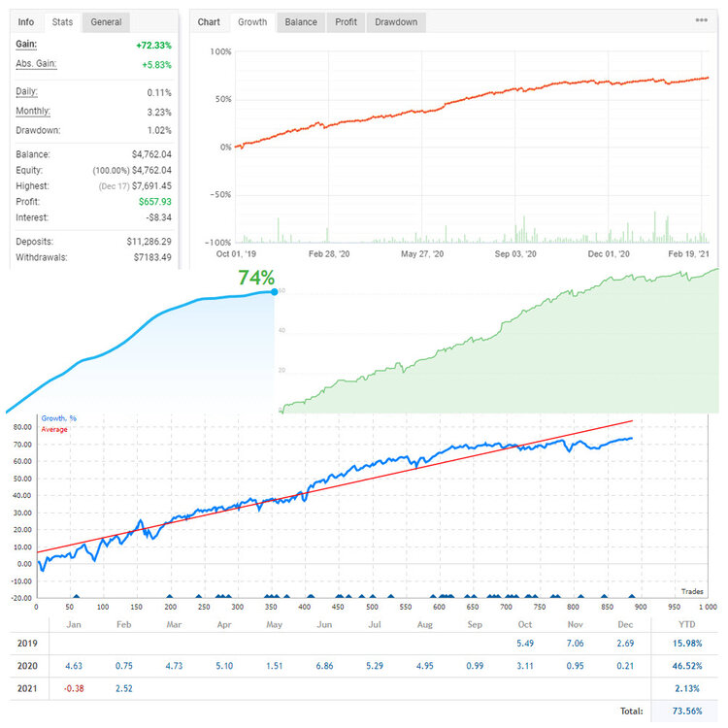Click the Abs. Gain label
Screen dimensions: 728x728
36,64
